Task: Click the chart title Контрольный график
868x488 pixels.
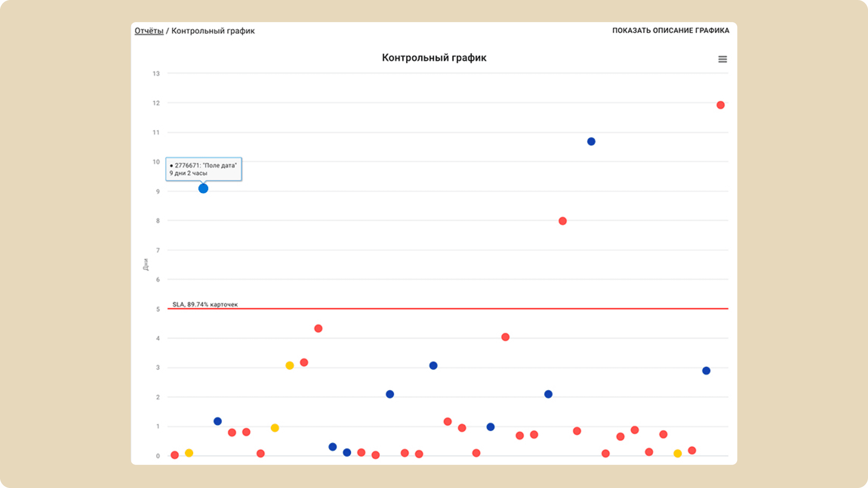Action: coord(434,58)
